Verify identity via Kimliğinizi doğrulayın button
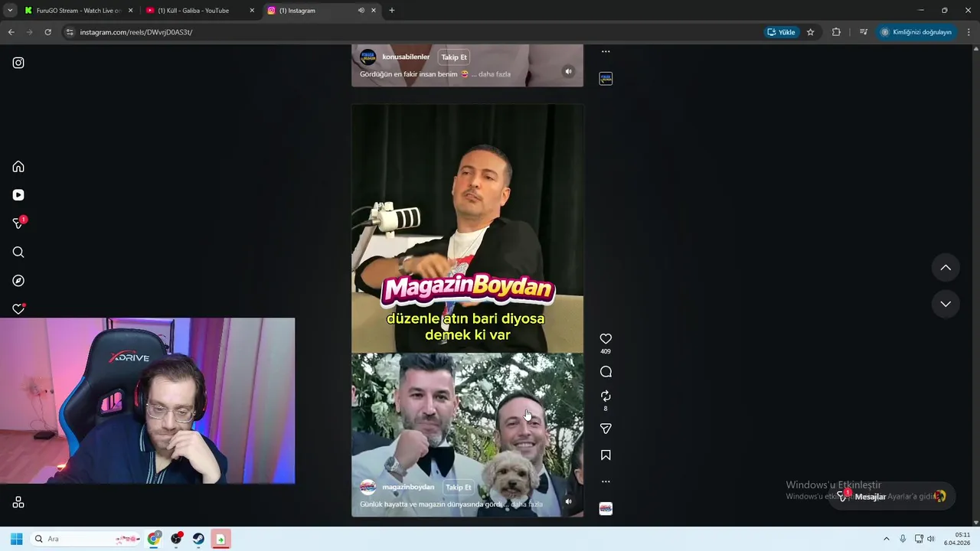 click(x=916, y=32)
